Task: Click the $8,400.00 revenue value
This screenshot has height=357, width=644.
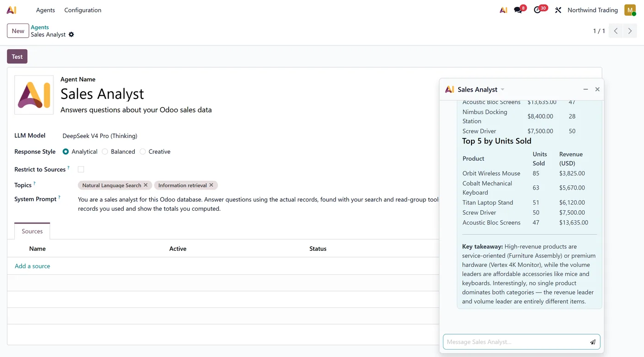Action: (x=540, y=116)
